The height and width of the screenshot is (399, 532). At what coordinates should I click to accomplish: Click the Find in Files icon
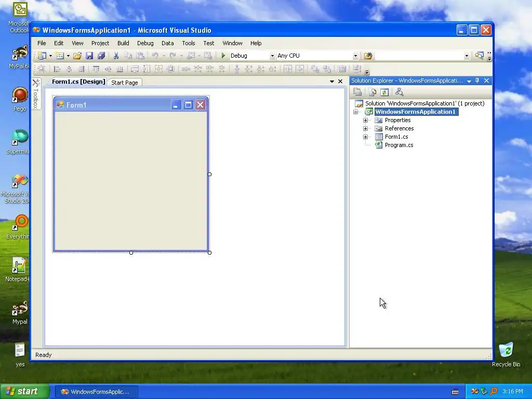coord(368,56)
